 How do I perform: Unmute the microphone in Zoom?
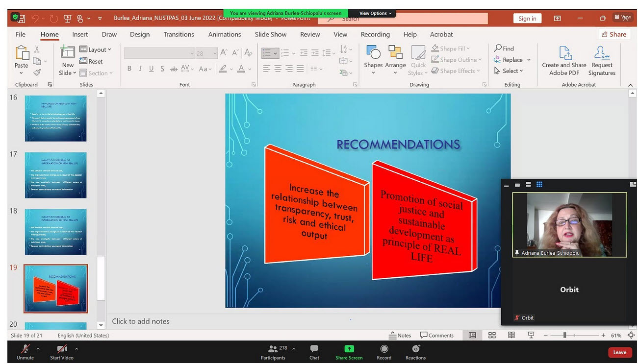25,352
